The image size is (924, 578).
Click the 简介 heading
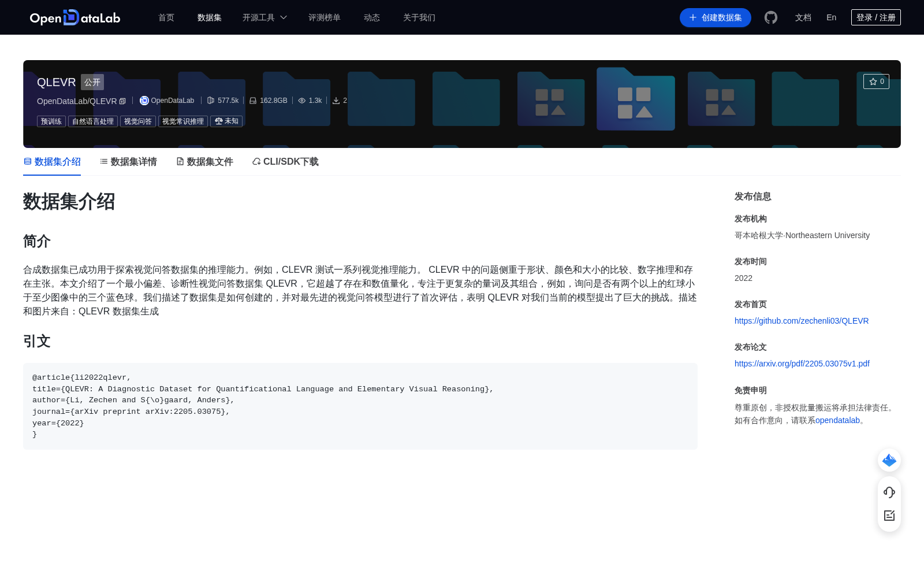coord(37,241)
